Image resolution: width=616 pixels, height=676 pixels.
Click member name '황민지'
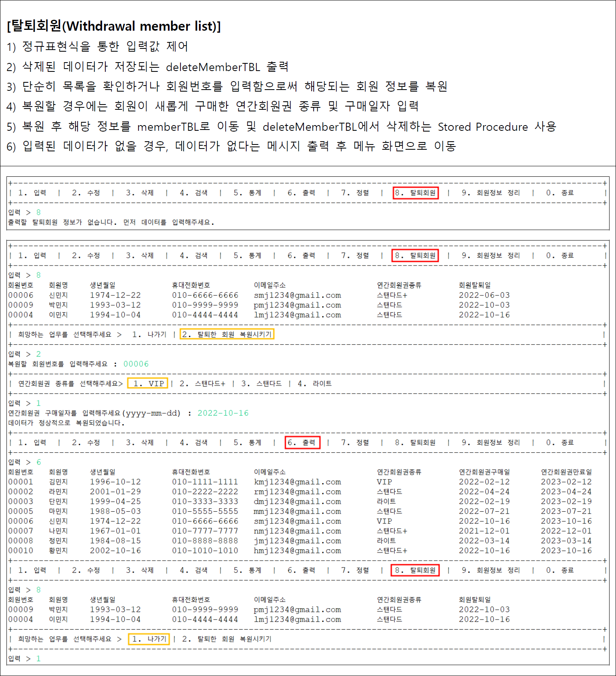coord(59,550)
